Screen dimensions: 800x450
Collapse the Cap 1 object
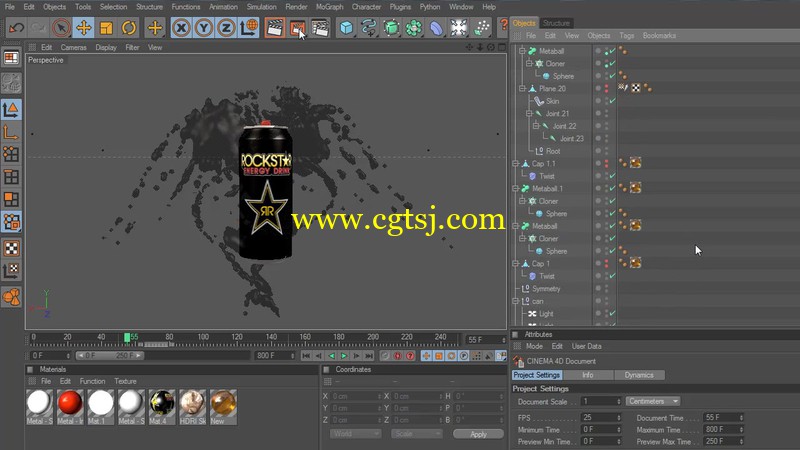pos(515,264)
